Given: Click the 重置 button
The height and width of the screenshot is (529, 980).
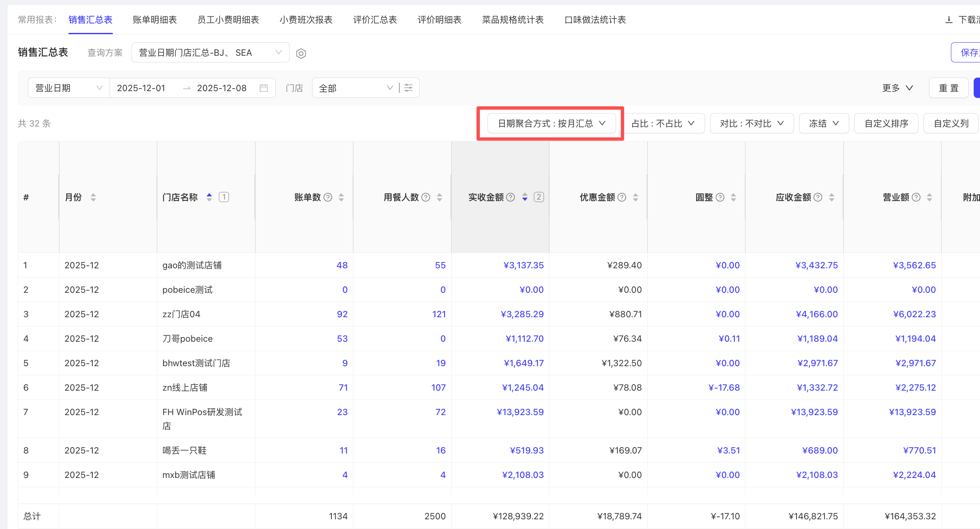Looking at the screenshot, I should [x=948, y=88].
